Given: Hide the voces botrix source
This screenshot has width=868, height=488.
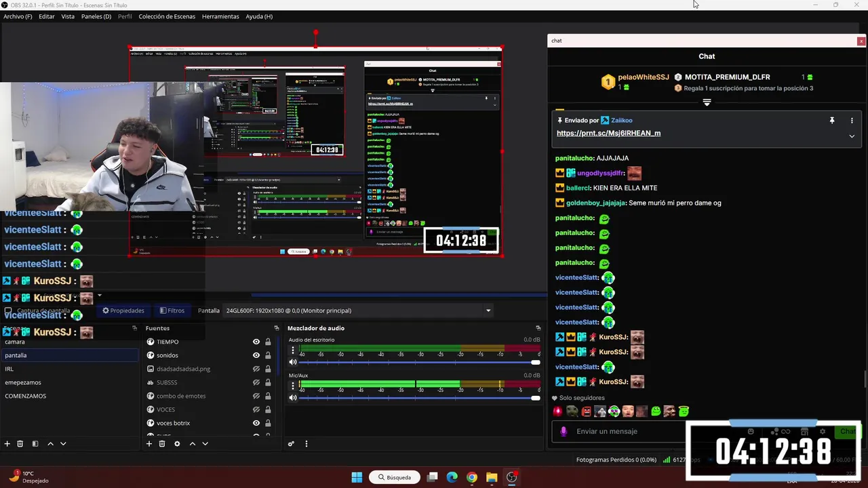Looking at the screenshot, I should point(256,423).
